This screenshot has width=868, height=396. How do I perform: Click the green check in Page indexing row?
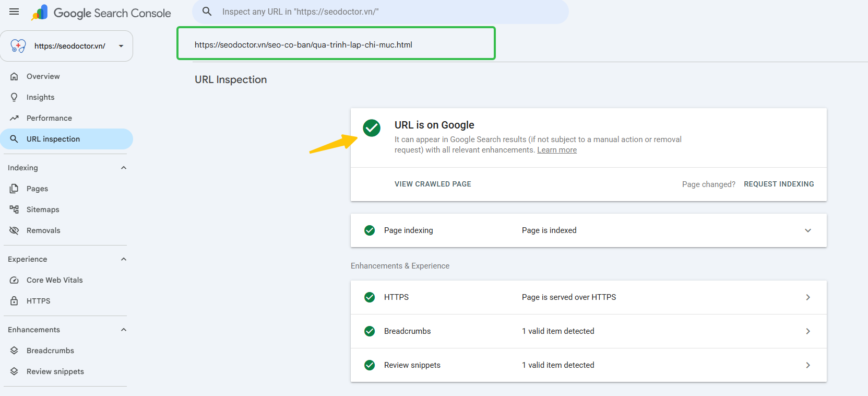click(370, 230)
